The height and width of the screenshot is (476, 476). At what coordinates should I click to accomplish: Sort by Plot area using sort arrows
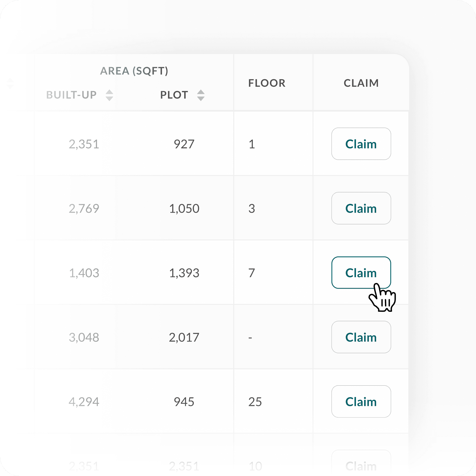click(201, 95)
